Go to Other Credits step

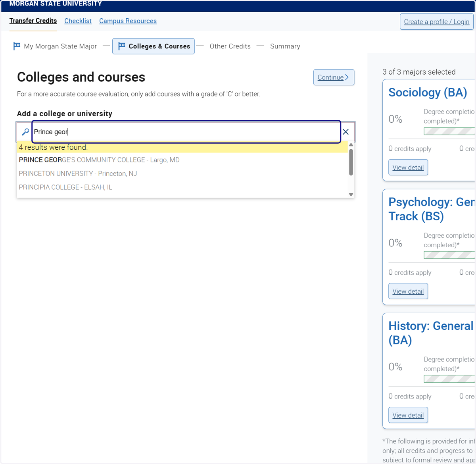(230, 46)
